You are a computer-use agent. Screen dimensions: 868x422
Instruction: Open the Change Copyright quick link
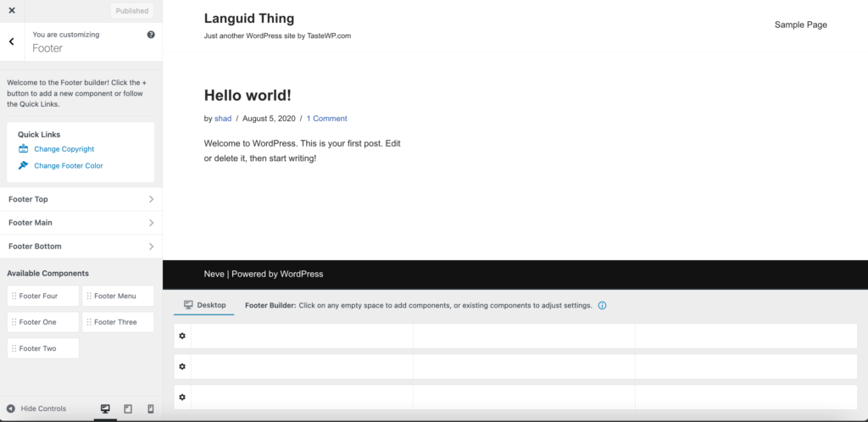pyautogui.click(x=64, y=149)
